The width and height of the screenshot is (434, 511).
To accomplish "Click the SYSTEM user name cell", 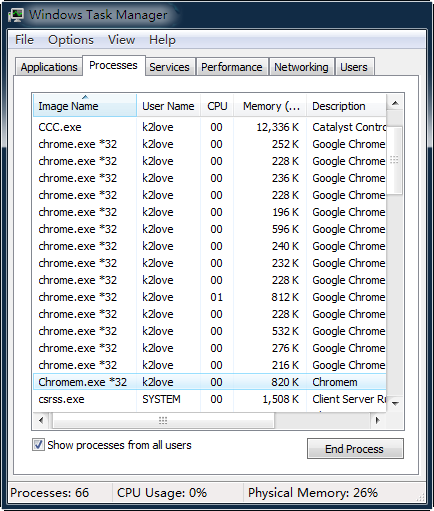I will click(x=161, y=399).
